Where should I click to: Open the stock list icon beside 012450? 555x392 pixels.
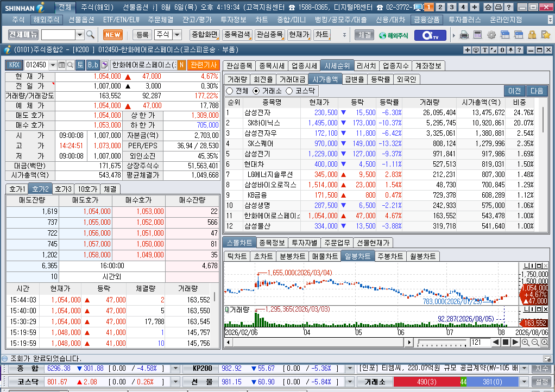[61, 65]
